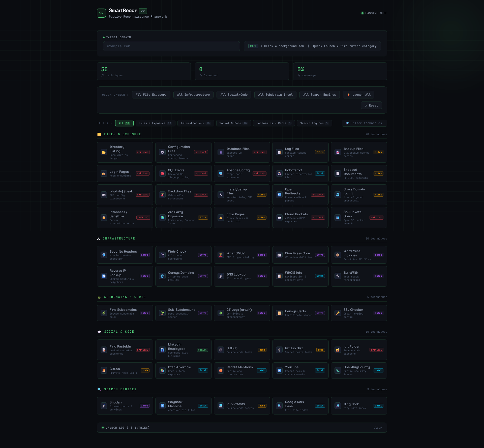Select the Files & Exposure filter tab
The image size is (484, 448).
(x=155, y=123)
